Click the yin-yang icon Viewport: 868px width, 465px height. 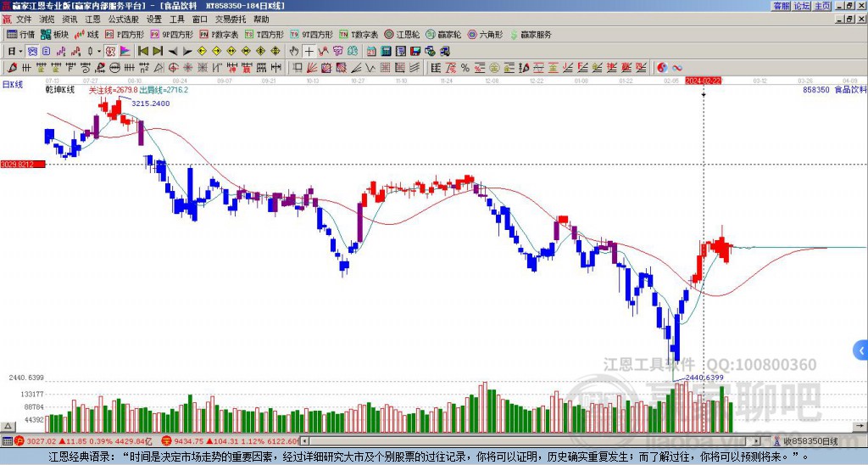click(x=662, y=68)
